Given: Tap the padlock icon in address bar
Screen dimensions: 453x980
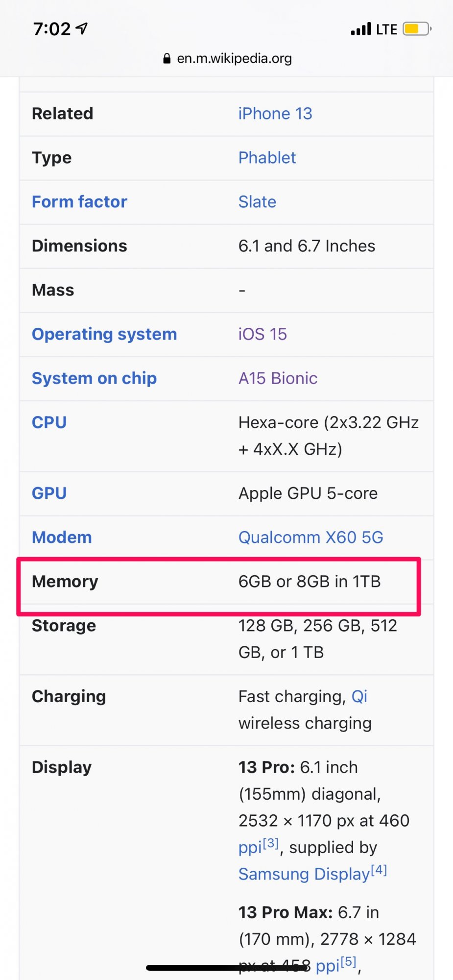Looking at the screenshot, I should coord(167,59).
